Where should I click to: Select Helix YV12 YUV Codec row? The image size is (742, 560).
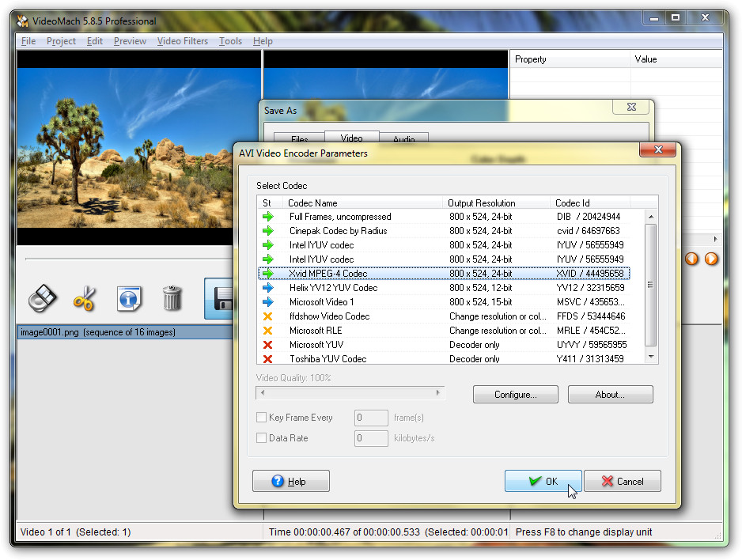tap(444, 288)
